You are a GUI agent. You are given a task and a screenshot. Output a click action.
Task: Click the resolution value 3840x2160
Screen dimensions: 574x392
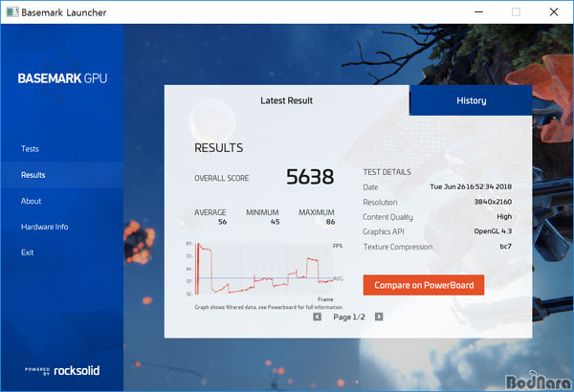coord(493,202)
